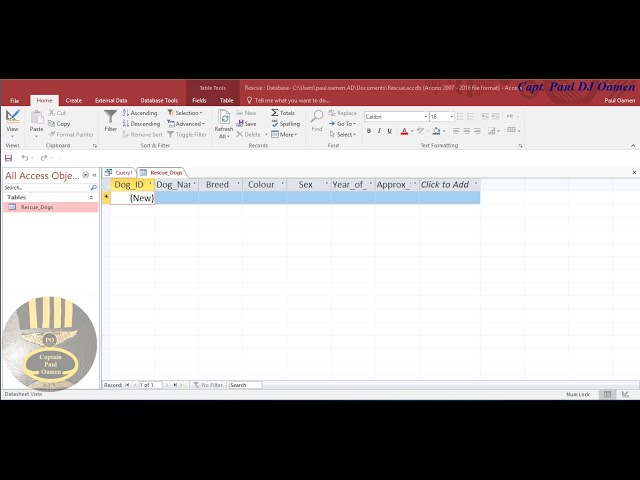Collapse the Tables group
The image size is (640, 480).
[91, 198]
